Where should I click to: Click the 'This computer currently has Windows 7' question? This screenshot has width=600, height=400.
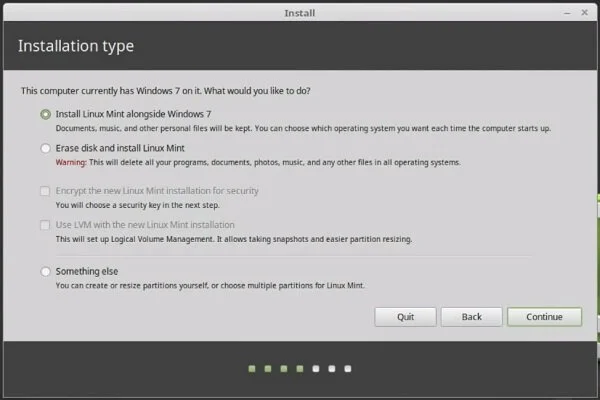[x=165, y=91]
